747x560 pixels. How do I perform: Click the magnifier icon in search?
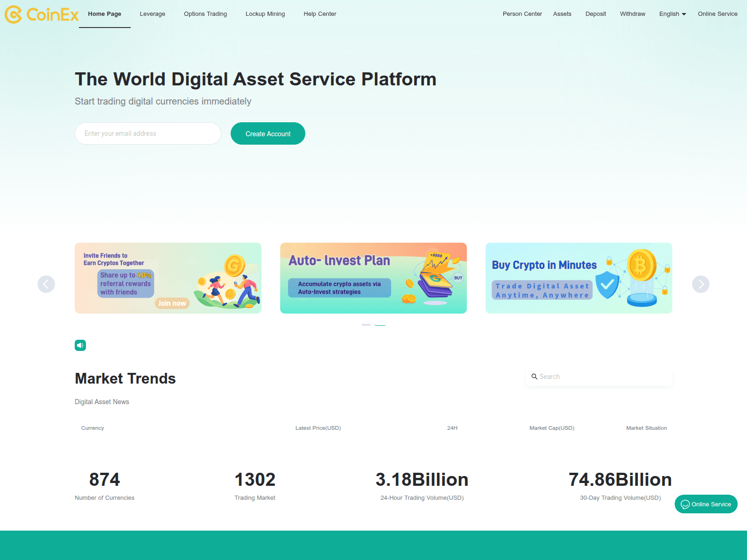535,377
